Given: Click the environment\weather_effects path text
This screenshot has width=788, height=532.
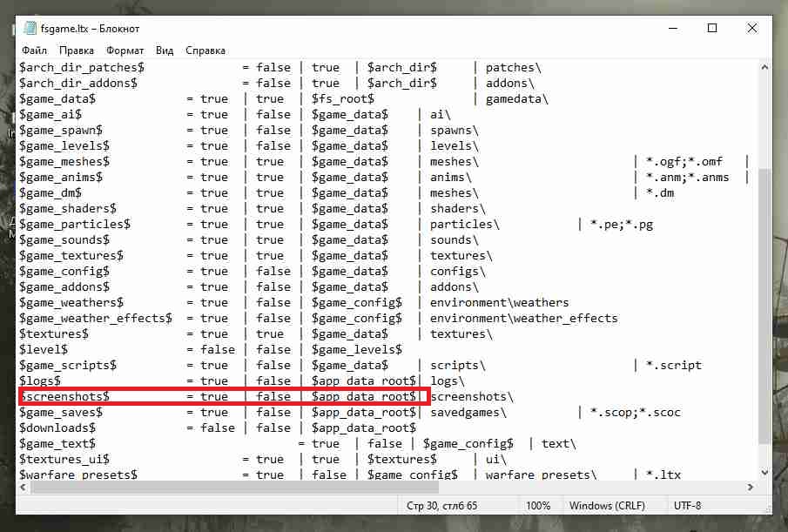Looking at the screenshot, I should (x=523, y=318).
